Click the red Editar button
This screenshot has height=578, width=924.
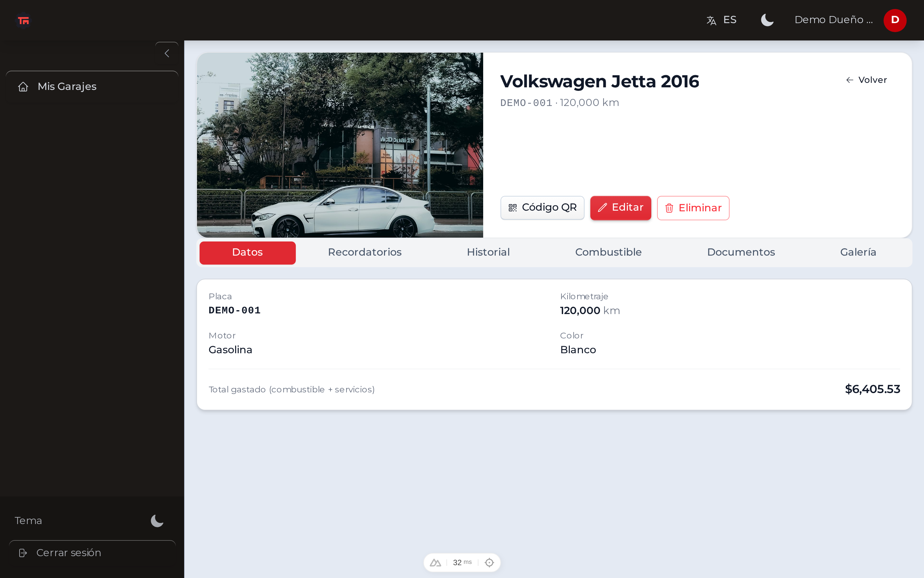tap(620, 207)
